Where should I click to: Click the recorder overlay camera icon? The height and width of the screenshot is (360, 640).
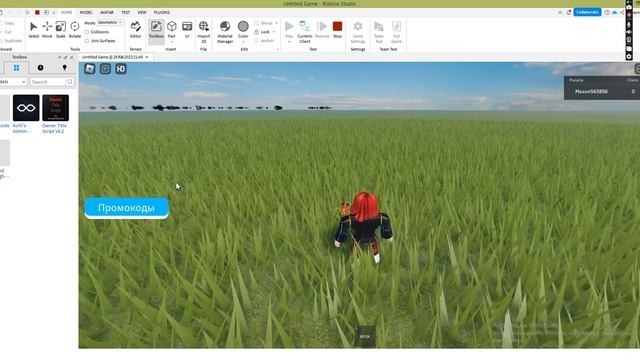point(629,6)
